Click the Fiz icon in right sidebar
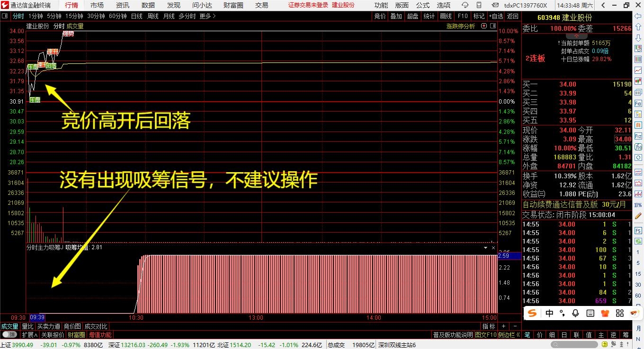 [638, 136]
